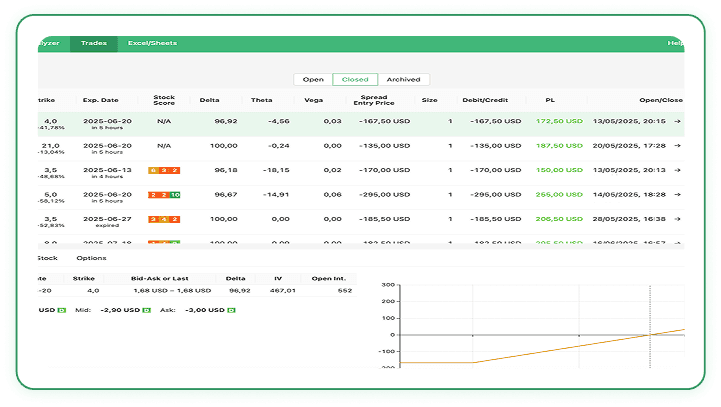Viewport: 721px width, 407px height.
Task: Sort by PL column header
Action: coord(550,100)
